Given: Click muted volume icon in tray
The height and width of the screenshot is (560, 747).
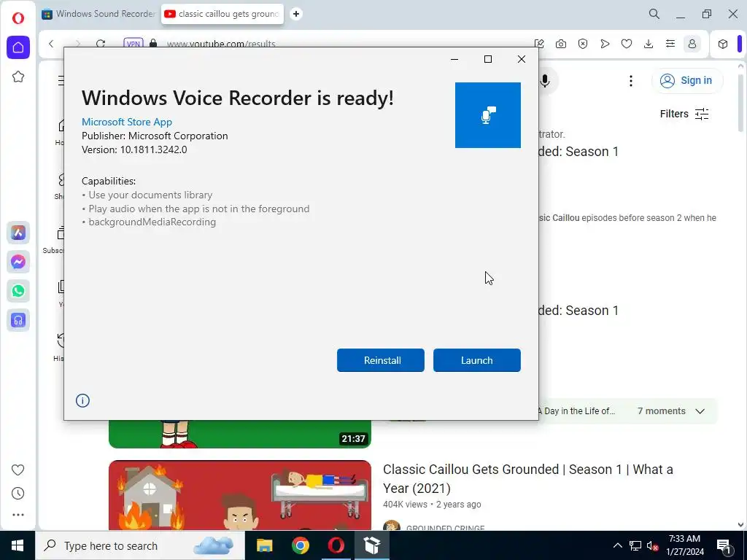Looking at the screenshot, I should tap(652, 545).
